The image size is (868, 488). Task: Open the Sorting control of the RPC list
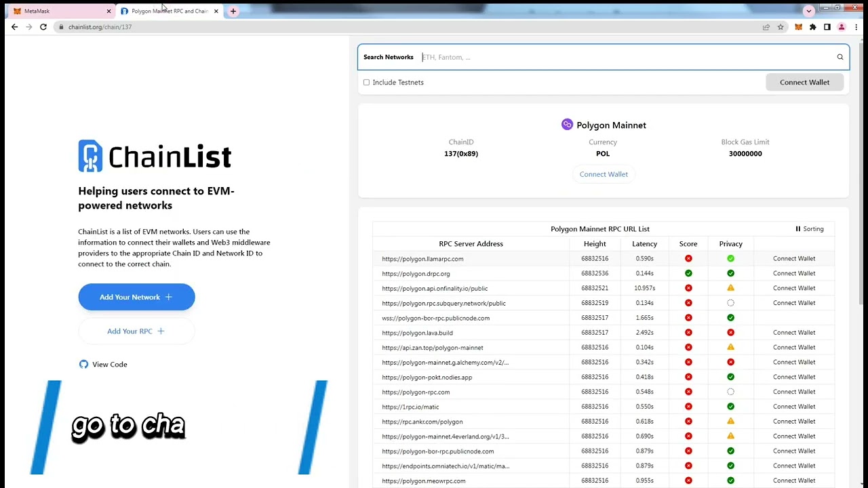coord(810,229)
